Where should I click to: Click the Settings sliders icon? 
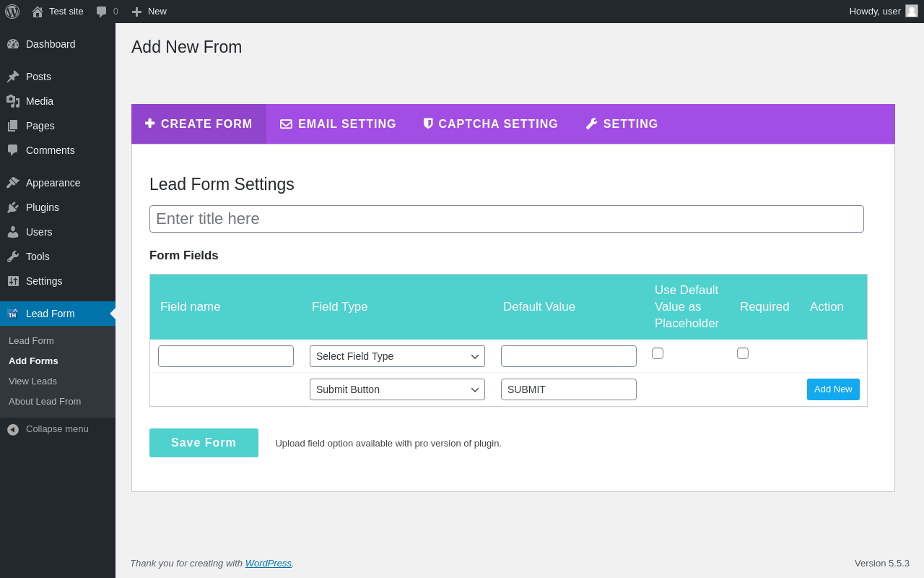(13, 281)
